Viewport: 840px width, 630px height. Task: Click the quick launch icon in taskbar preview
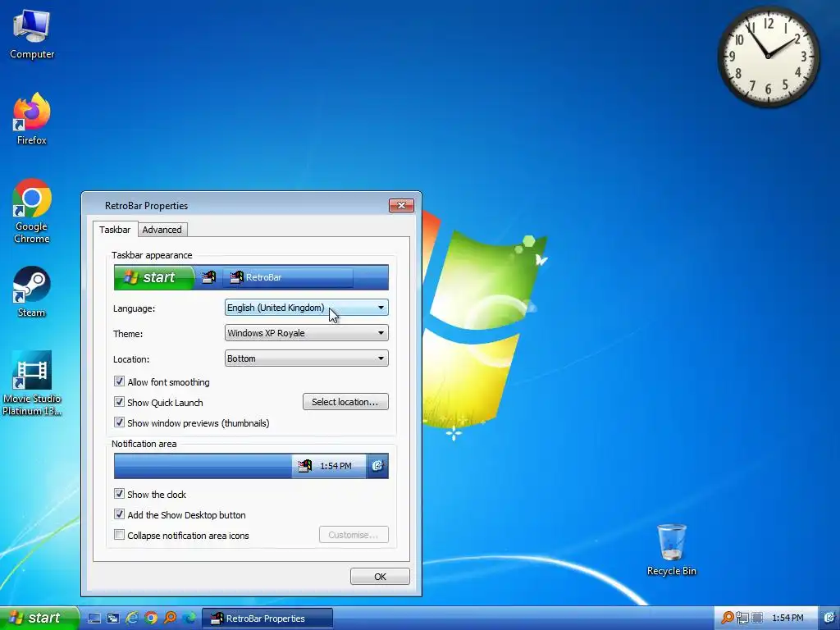(x=209, y=277)
